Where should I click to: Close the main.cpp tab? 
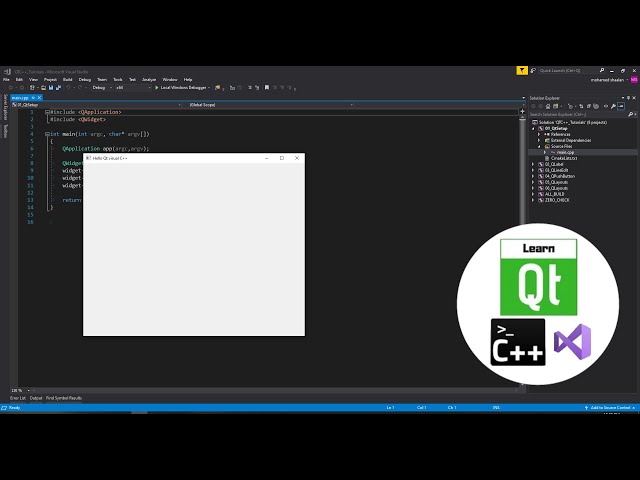tap(40, 98)
